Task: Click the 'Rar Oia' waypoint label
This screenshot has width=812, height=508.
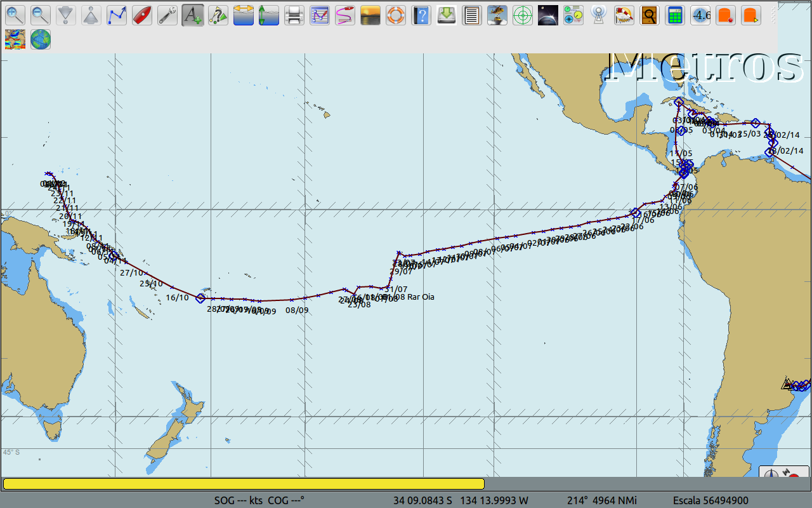Action: pyautogui.click(x=421, y=297)
